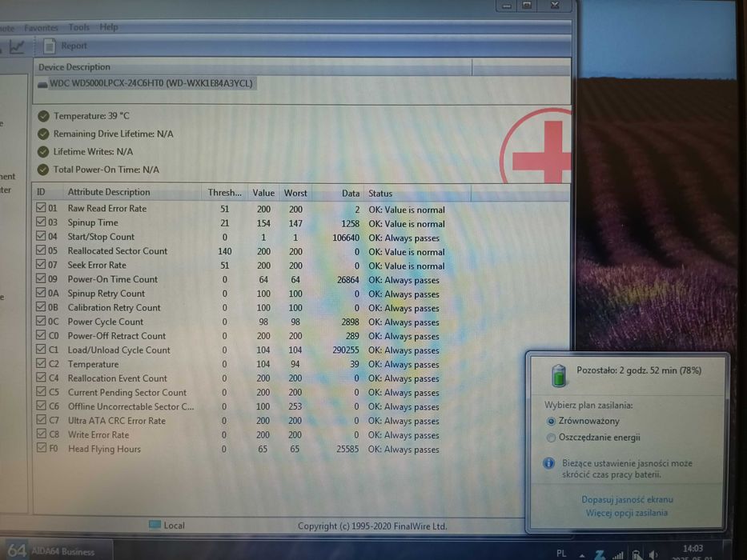Click the Dopasuj jasność ekranu link
The image size is (747, 560).
point(627,499)
